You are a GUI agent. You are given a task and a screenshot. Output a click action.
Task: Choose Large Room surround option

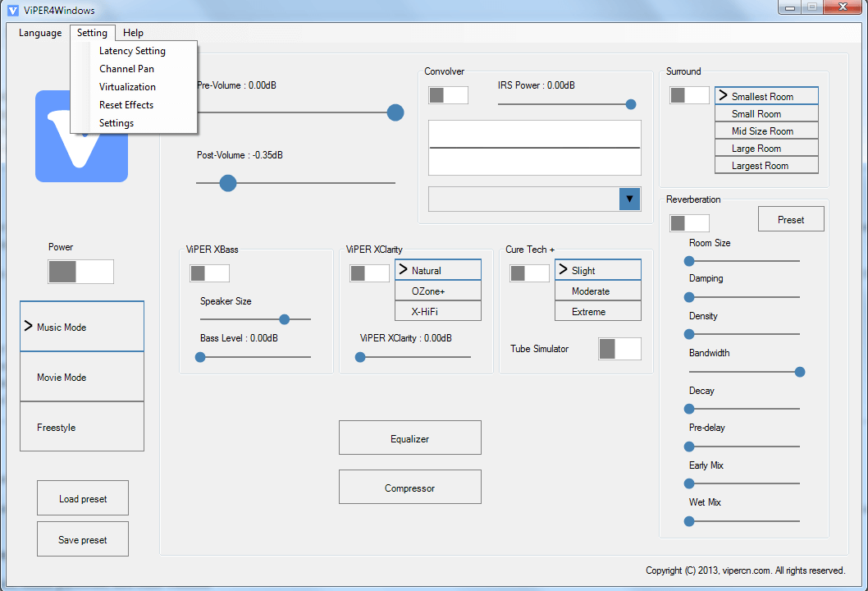pos(766,149)
